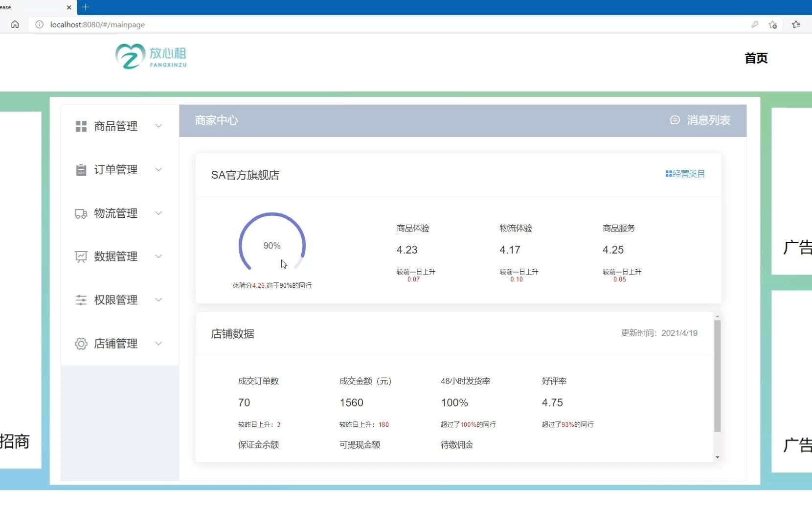812x508 pixels.
Task: Open the 权限管理 menu item
Action: pyautogui.click(x=120, y=300)
